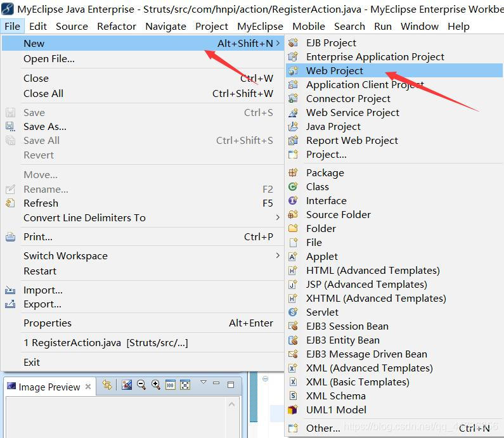Restart MyEclipse from File menu

143,271
